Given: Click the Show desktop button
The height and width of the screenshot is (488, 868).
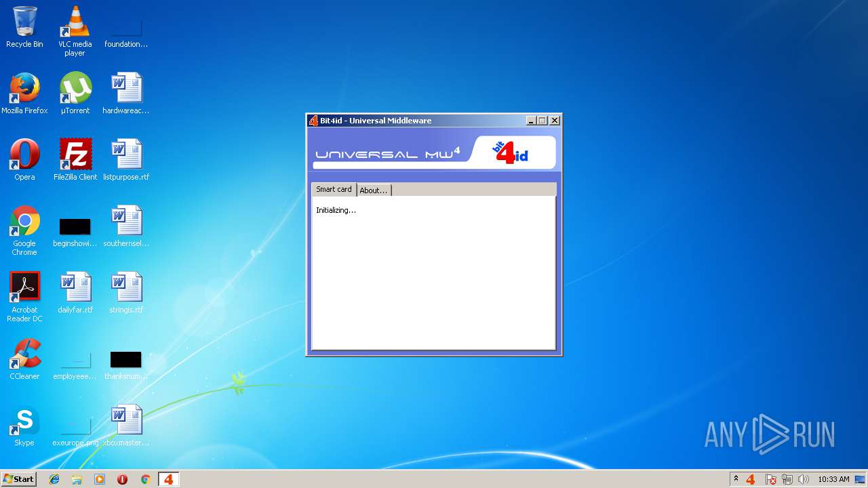Looking at the screenshot, I should click(861, 479).
